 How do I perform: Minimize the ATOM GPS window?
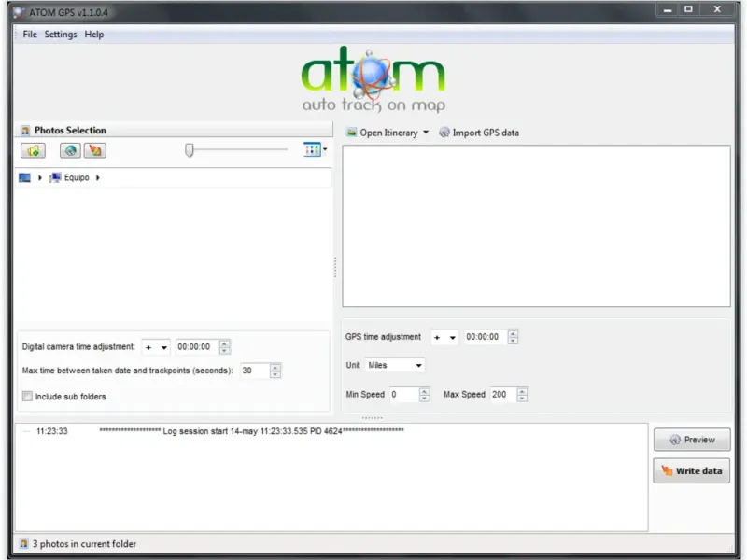[668, 9]
